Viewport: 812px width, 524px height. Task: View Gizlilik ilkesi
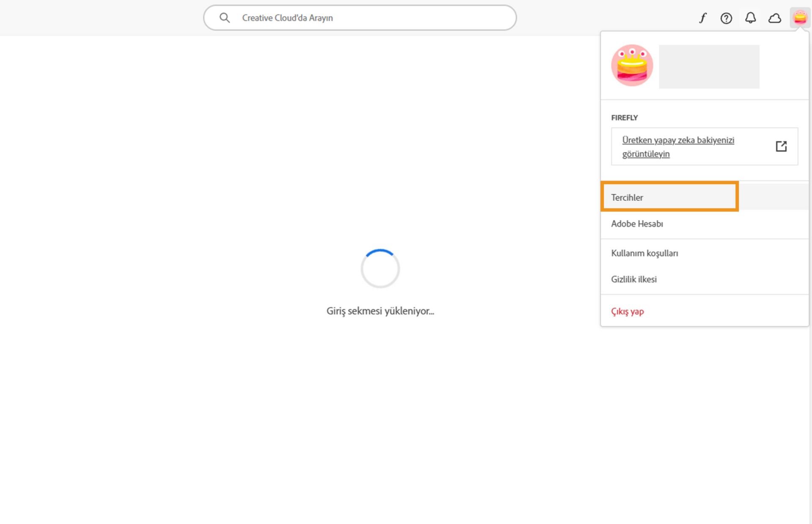(x=634, y=279)
